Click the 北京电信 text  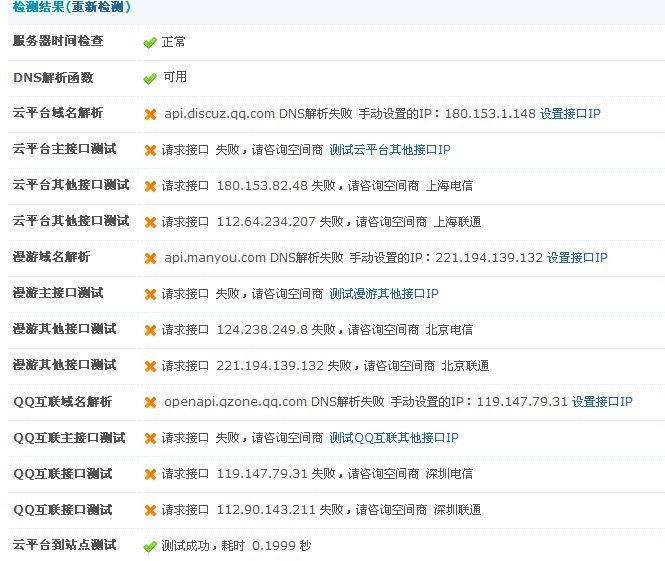449,330
